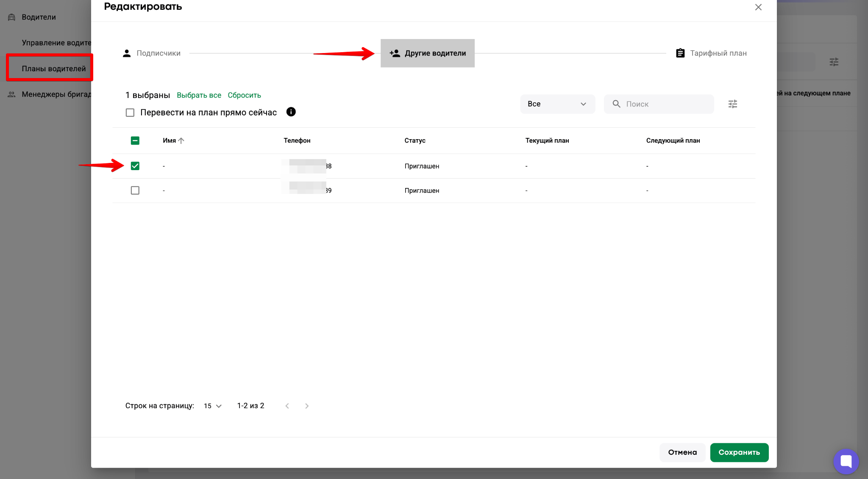Click Приглашен status in first row

422,166
